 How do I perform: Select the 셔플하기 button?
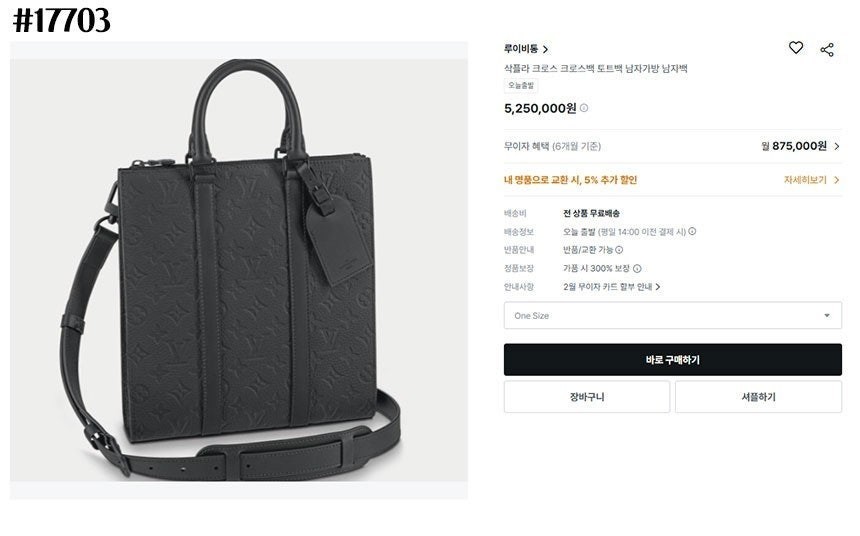(758, 397)
